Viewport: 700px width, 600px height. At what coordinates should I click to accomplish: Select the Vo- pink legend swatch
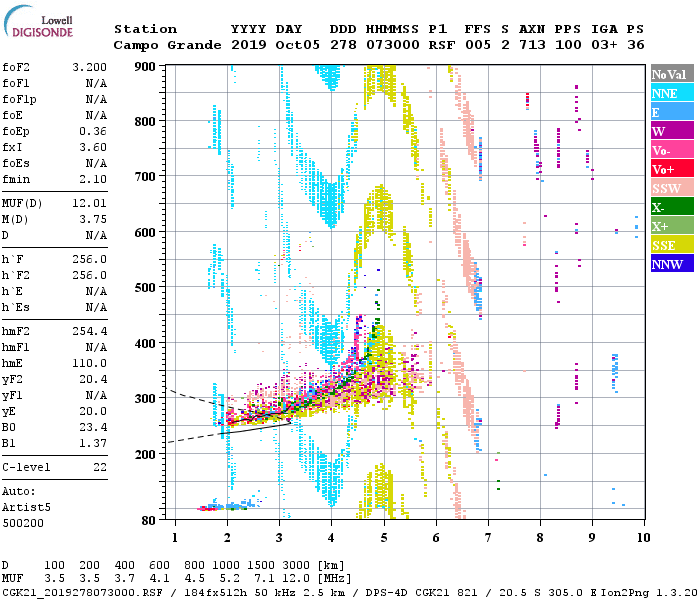672,150
